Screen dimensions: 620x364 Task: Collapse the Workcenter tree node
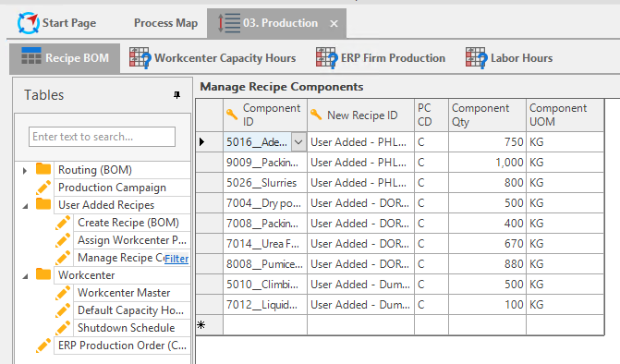coord(25,276)
